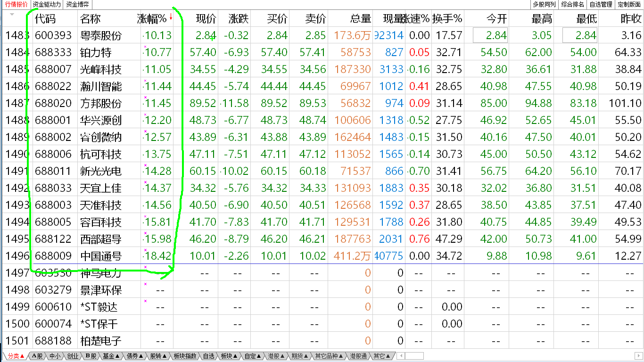Sort by the 换手% column header

pos(447,19)
